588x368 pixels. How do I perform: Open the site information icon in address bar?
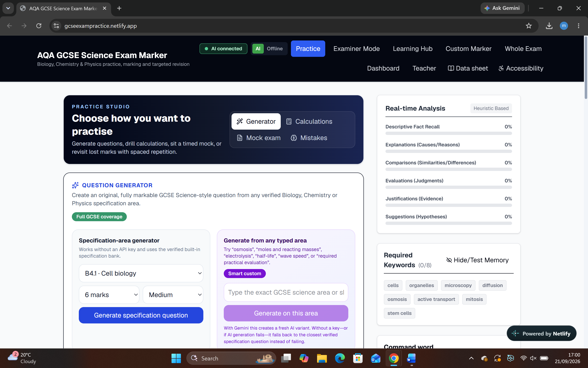tap(56, 26)
